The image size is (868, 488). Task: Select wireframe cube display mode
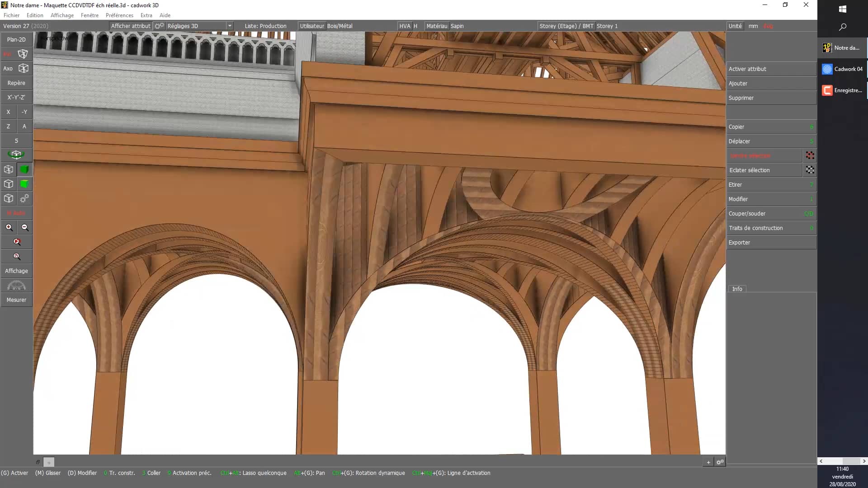coord(9,169)
